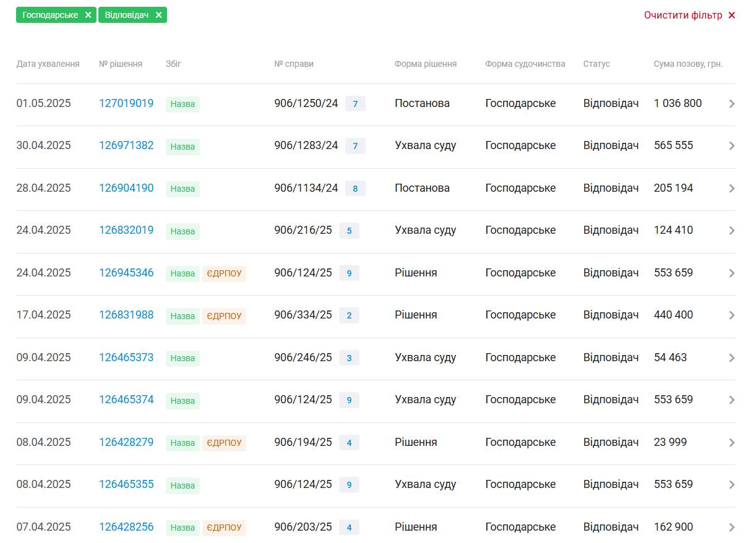The image size is (756, 543).
Task: Select row with claim amount 440 400
Action: pyautogui.click(x=673, y=315)
